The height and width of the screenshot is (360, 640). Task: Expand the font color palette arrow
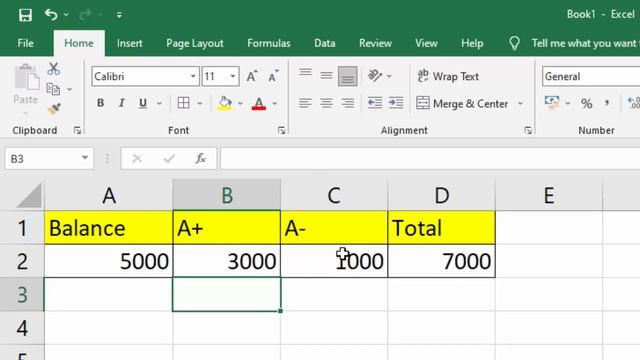click(275, 104)
